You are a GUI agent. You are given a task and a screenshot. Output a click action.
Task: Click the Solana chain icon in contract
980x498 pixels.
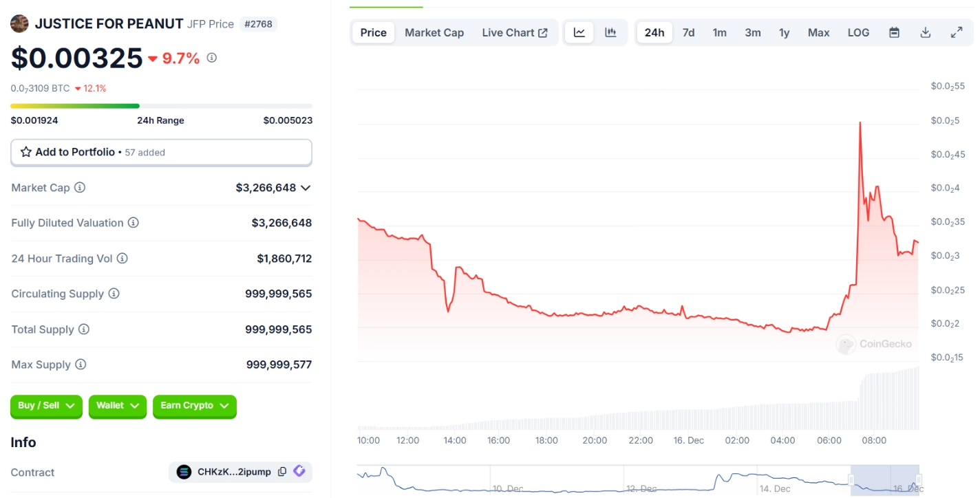coord(184,472)
